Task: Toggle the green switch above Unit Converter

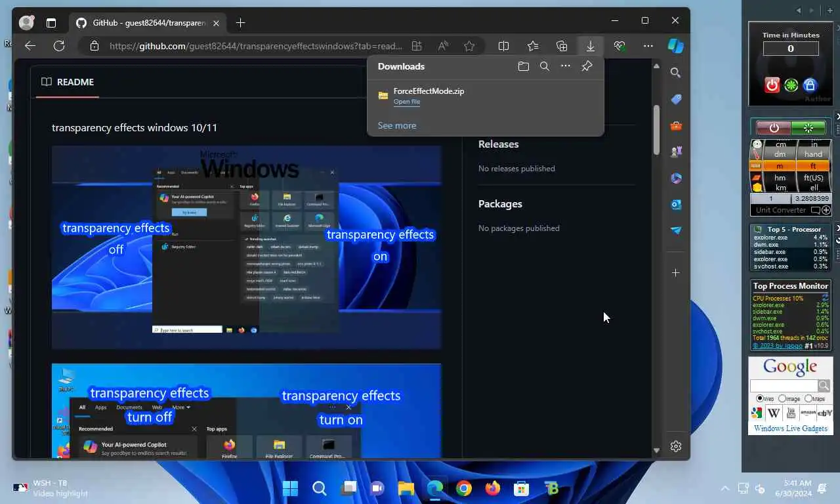Action: 808,128
